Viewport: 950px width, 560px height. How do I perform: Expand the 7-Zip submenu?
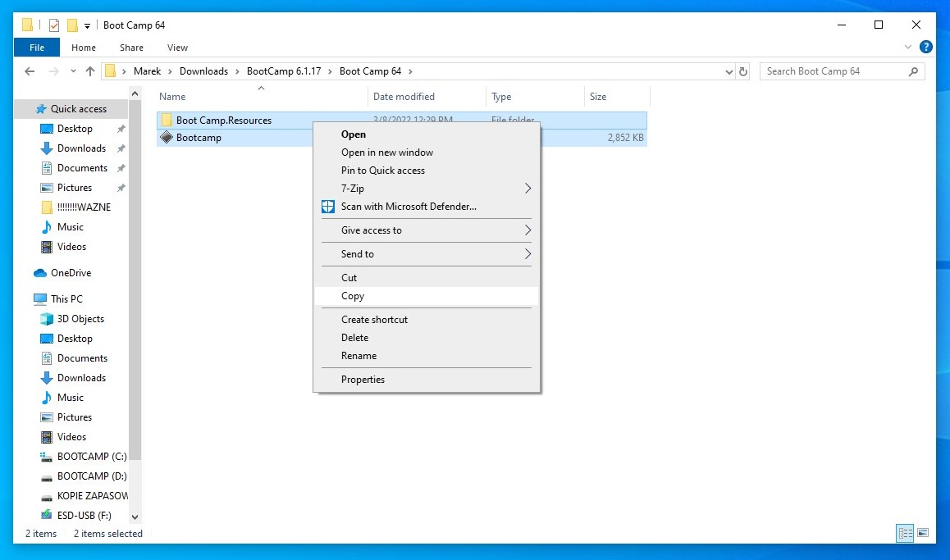[x=427, y=189]
